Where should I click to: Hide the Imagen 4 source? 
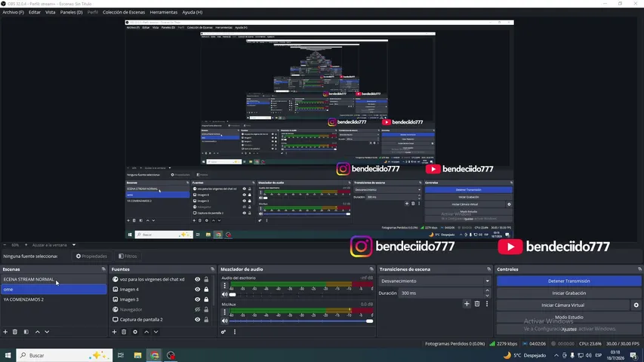tap(198, 290)
